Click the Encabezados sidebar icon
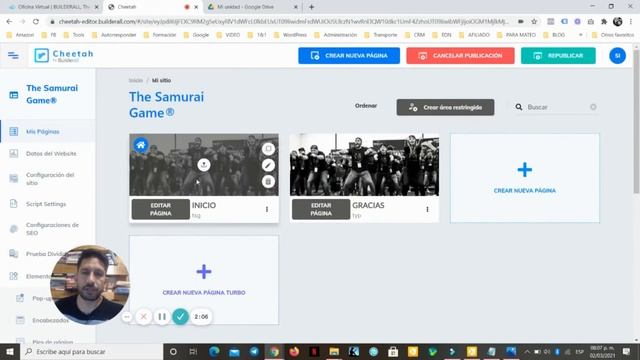This screenshot has width=640, height=360. point(20,320)
